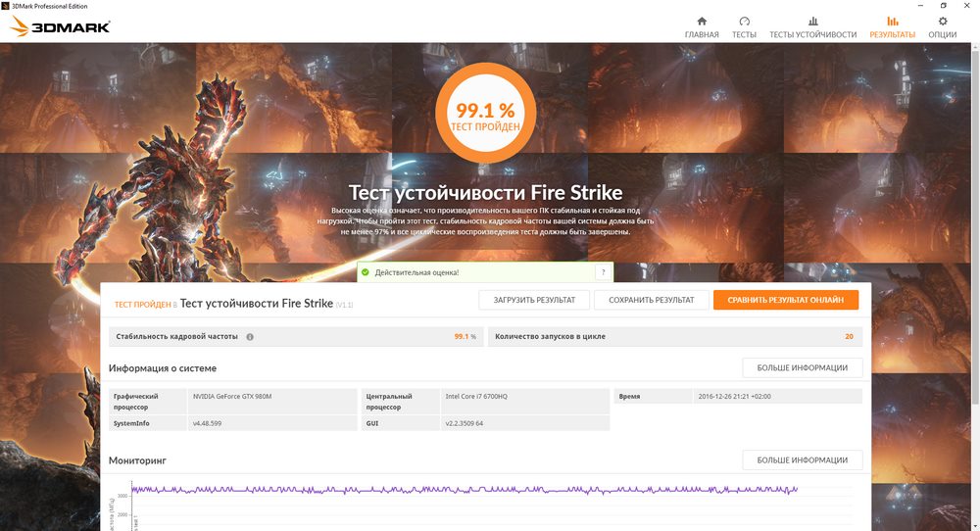Click the 3DMark logo
The width and height of the screenshot is (980, 531).
61,26
